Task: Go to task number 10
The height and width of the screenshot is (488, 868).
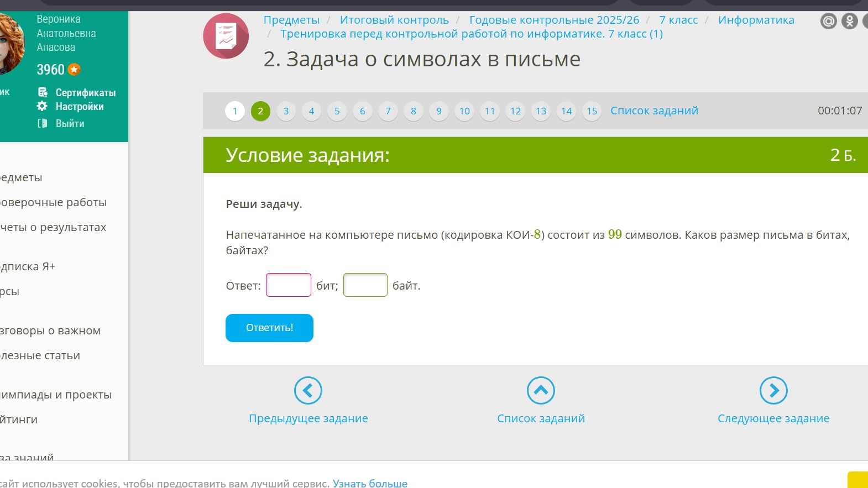Action: point(464,111)
